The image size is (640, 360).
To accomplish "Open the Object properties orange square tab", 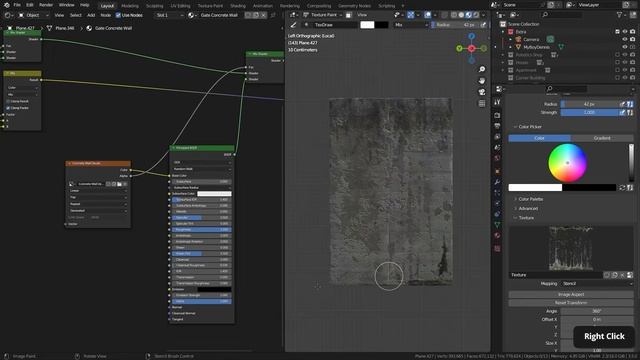I will [497, 171].
